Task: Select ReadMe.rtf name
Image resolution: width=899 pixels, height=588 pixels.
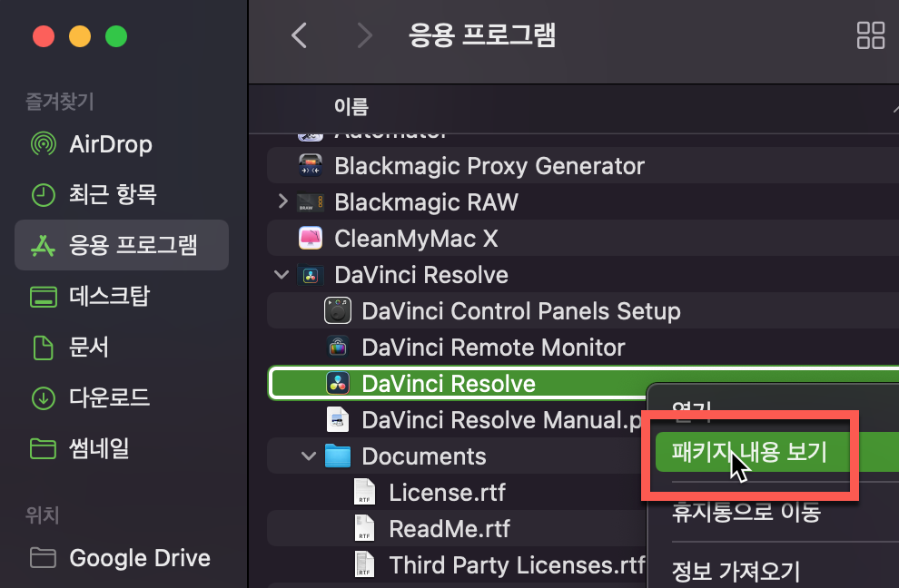Action: (449, 529)
